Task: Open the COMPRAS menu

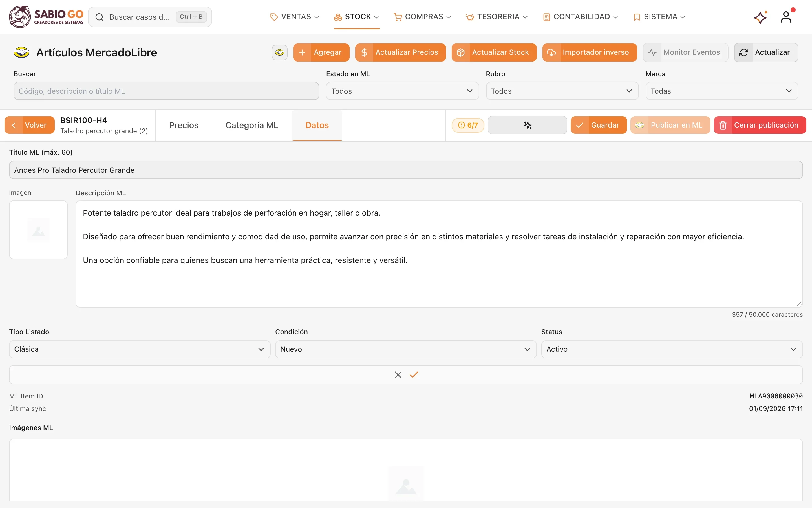Action: (x=422, y=17)
